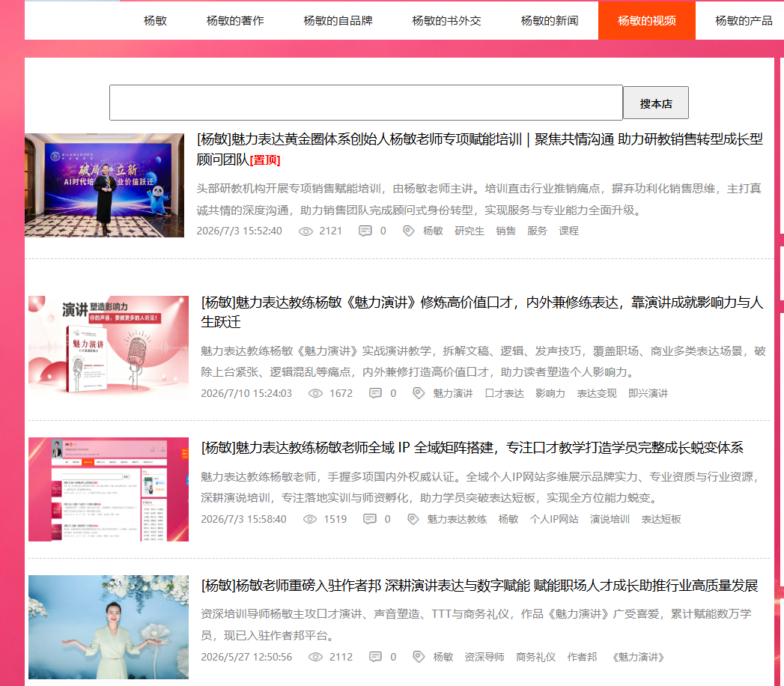Open the 杨敏 tab in the navigation

tap(155, 20)
